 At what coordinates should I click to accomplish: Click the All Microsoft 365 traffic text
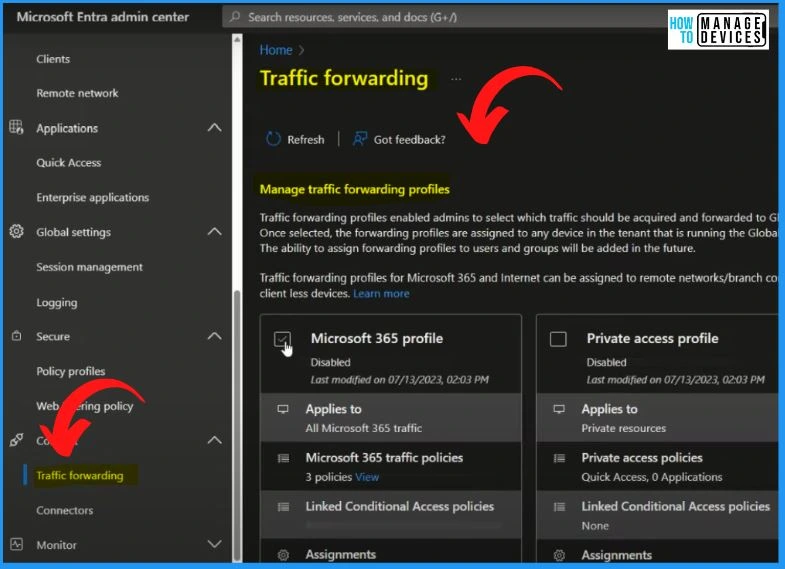[363, 428]
